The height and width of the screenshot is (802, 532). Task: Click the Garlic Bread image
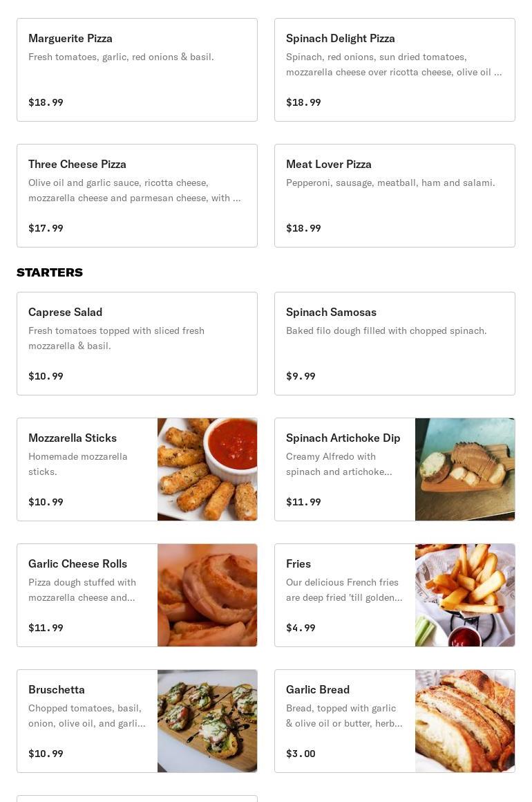click(x=465, y=721)
